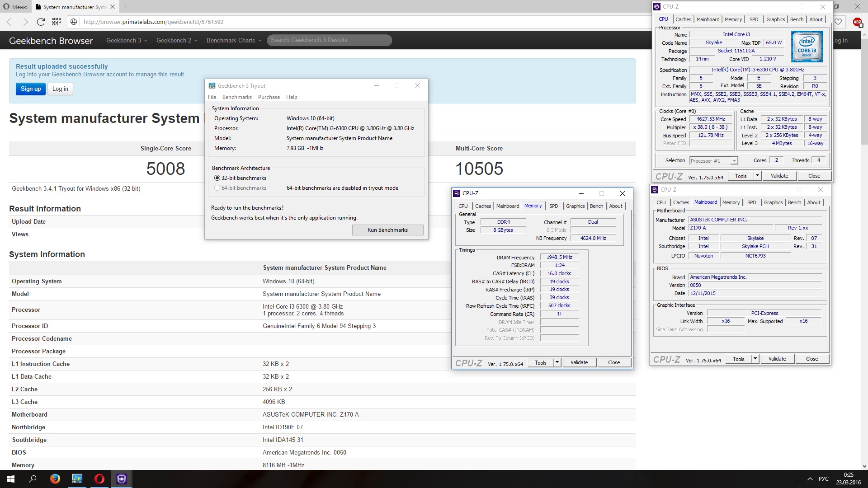The height and width of the screenshot is (488, 868).
Task: Click the Log in button in banner
Action: (60, 89)
